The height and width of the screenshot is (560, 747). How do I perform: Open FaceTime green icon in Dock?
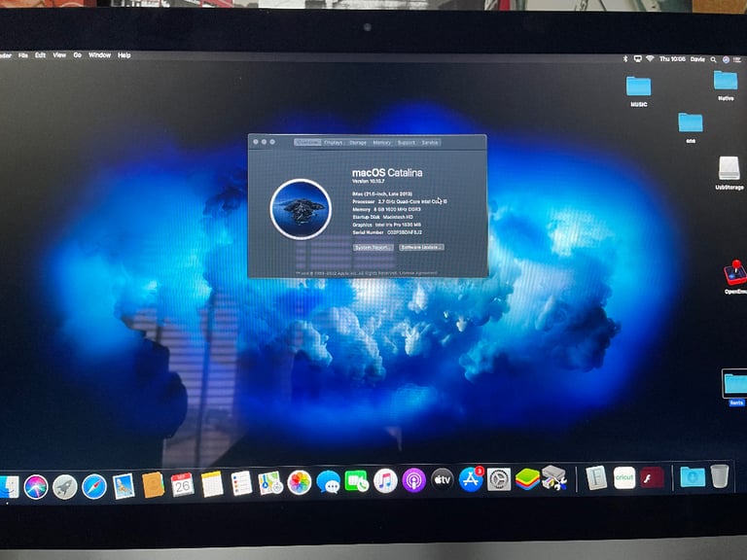[356, 481]
